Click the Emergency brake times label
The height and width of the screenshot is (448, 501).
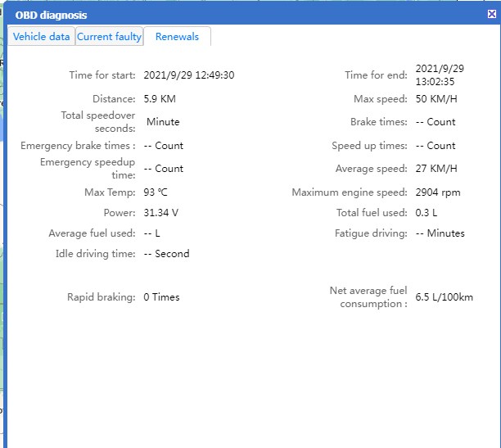click(x=78, y=146)
